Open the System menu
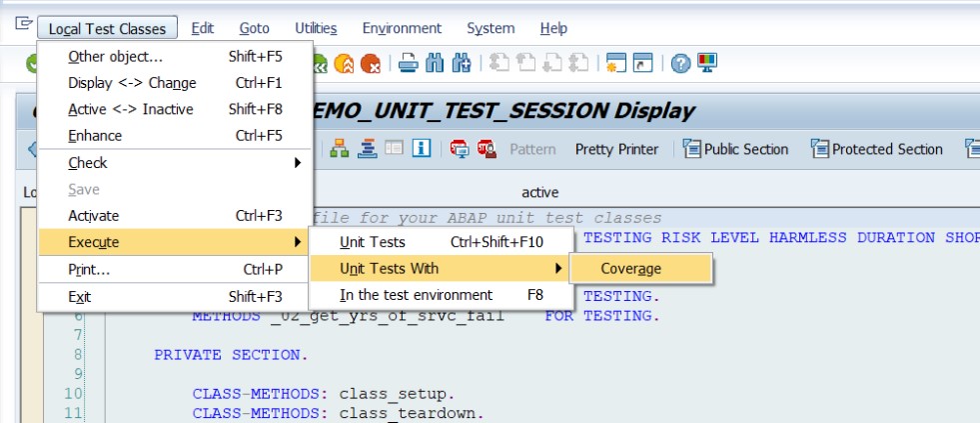This screenshot has height=423, width=980. tap(490, 28)
